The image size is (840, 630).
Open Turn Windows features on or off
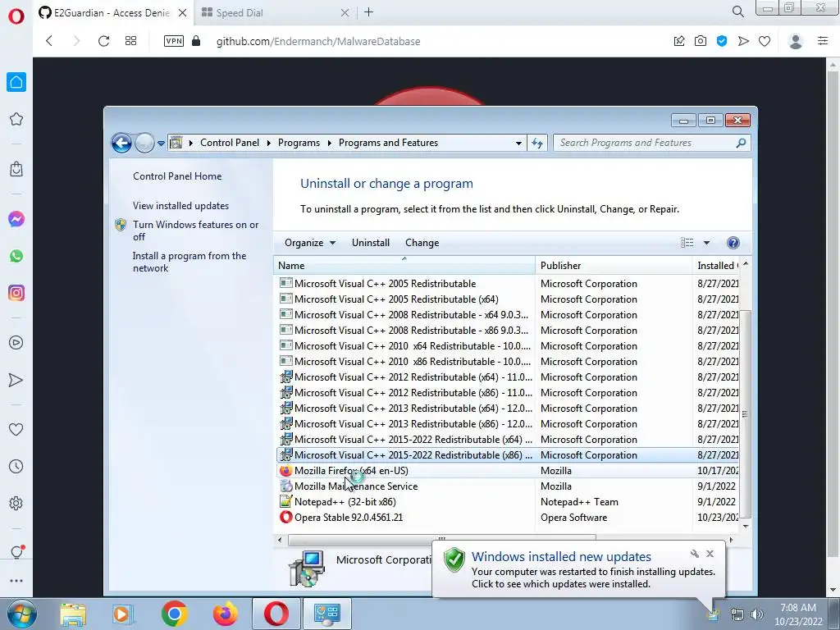coord(195,231)
